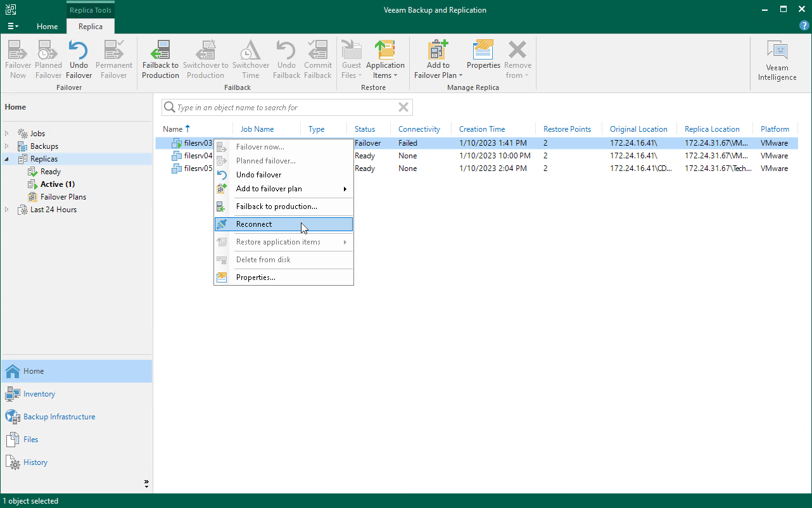
Task: Choose Failback to production in context menu
Action: point(284,206)
